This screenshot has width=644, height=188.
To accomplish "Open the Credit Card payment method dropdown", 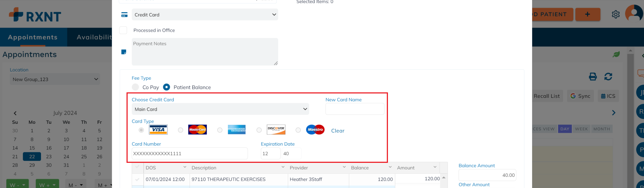I will [205, 15].
